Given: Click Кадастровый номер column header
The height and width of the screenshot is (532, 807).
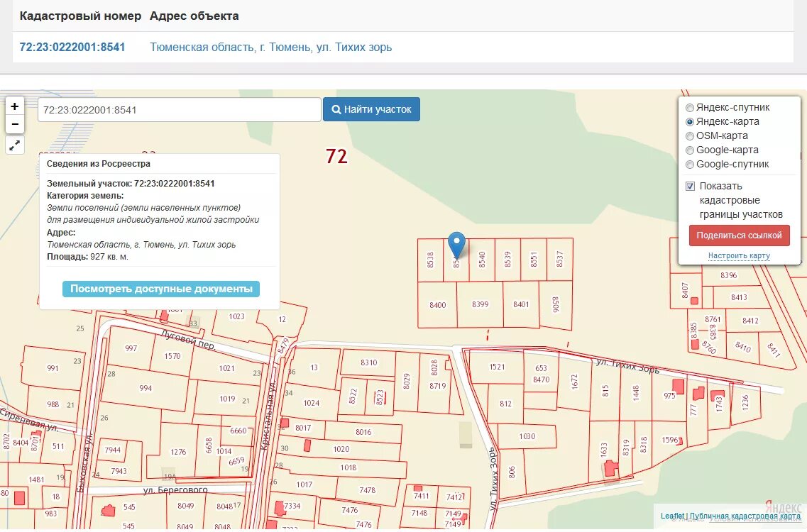Looking at the screenshot, I should (x=80, y=16).
